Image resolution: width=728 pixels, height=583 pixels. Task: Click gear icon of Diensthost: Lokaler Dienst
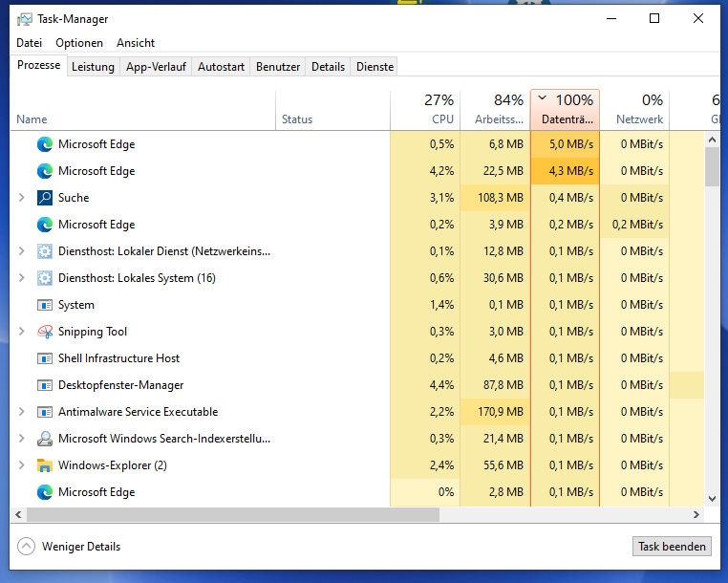pos(45,251)
